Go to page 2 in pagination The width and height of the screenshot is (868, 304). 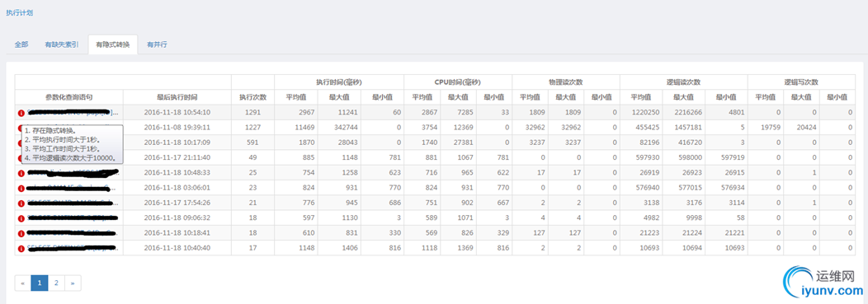pyautogui.click(x=56, y=283)
